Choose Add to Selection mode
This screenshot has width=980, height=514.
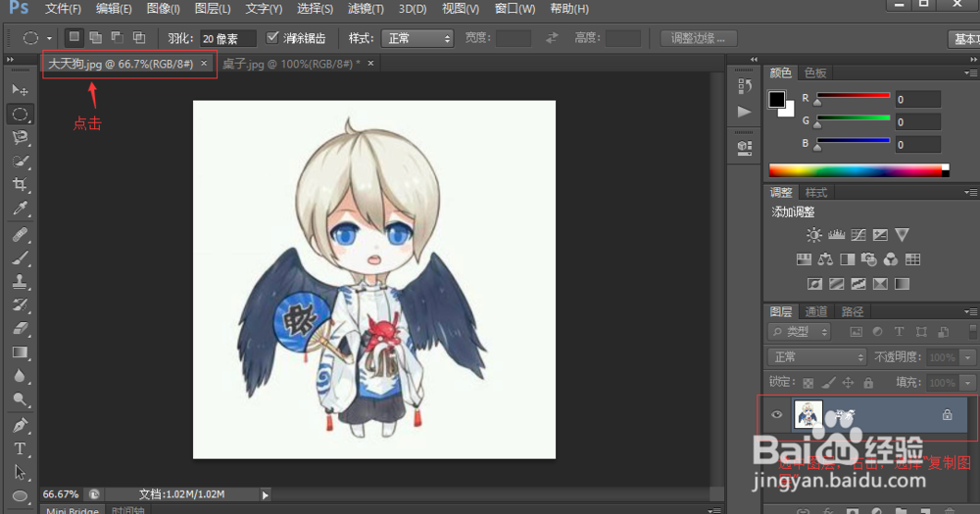(x=96, y=37)
